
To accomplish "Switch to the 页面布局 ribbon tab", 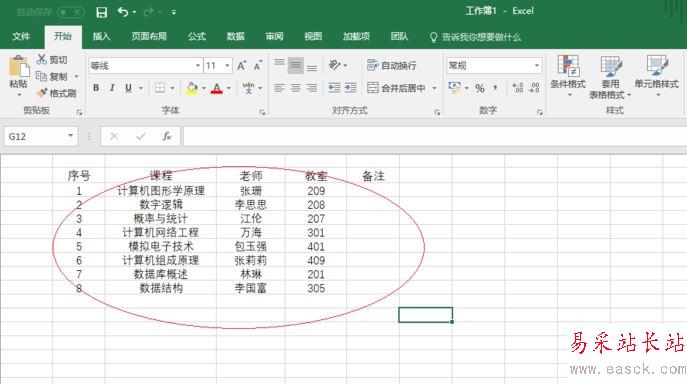I will pos(149,36).
